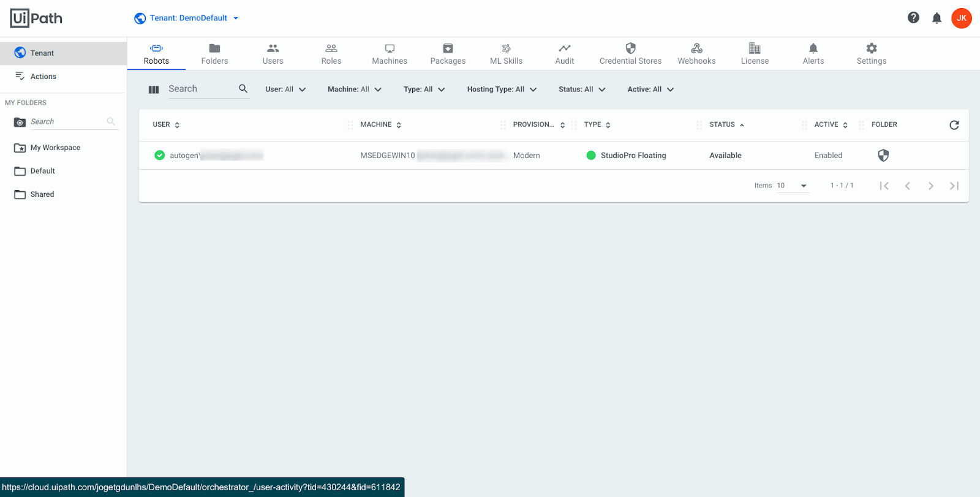Toggle column visibility icon beside Search
This screenshot has height=497, width=980.
[x=154, y=89]
